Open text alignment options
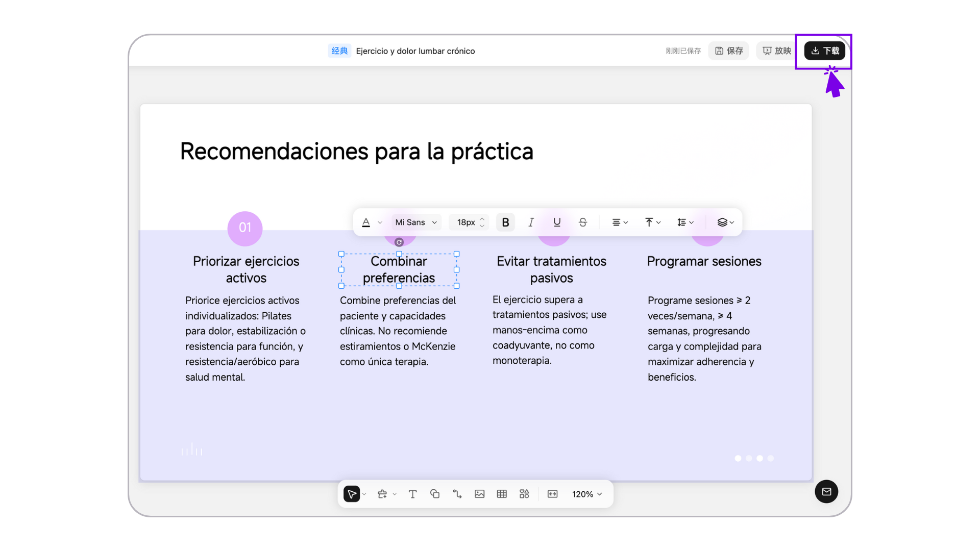 tap(620, 222)
